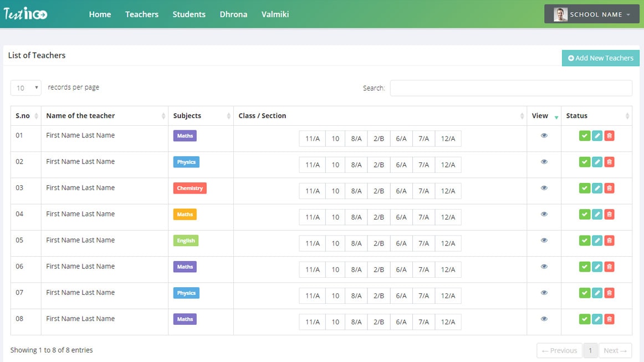The width and height of the screenshot is (644, 362).
Task: Expand the SCHOOL NAME user menu
Action: click(x=591, y=14)
